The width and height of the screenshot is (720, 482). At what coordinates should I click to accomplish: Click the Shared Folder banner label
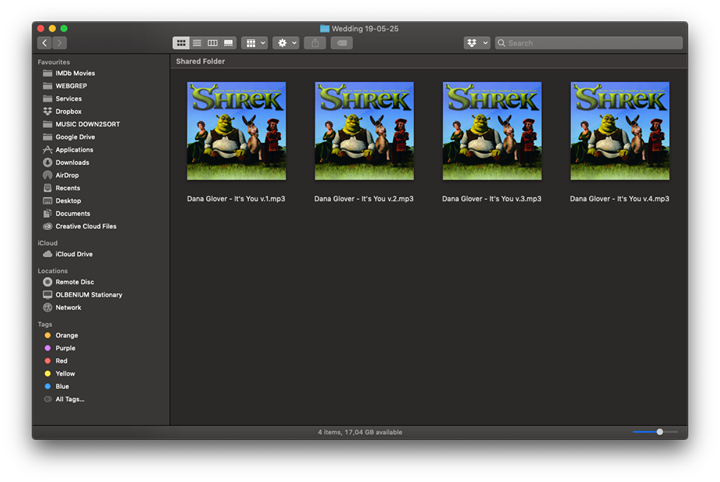[200, 62]
